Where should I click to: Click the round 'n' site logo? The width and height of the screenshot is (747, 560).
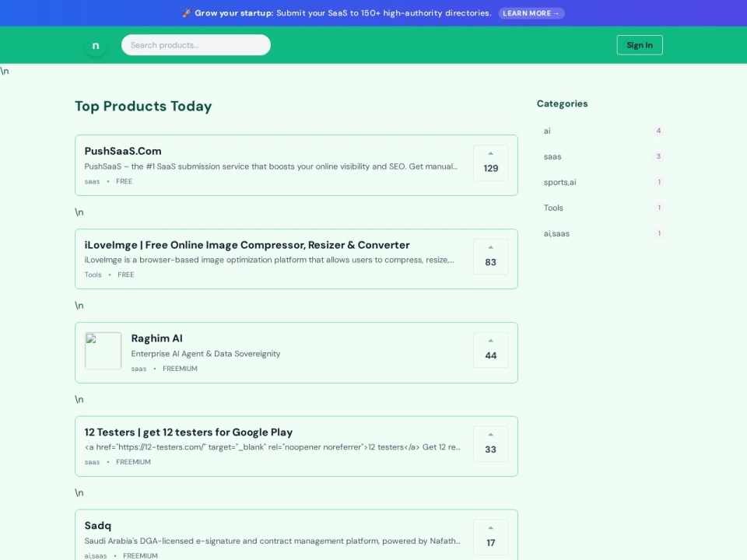click(x=96, y=45)
